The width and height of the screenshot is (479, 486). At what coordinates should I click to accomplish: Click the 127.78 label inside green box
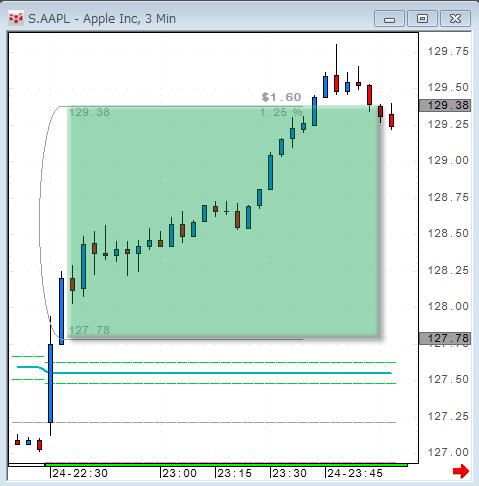click(89, 330)
